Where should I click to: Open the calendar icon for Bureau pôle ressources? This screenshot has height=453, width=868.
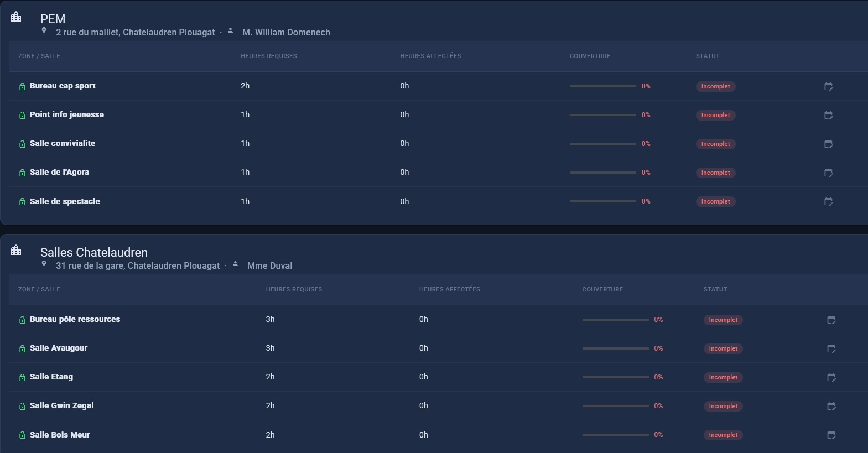[831, 320]
